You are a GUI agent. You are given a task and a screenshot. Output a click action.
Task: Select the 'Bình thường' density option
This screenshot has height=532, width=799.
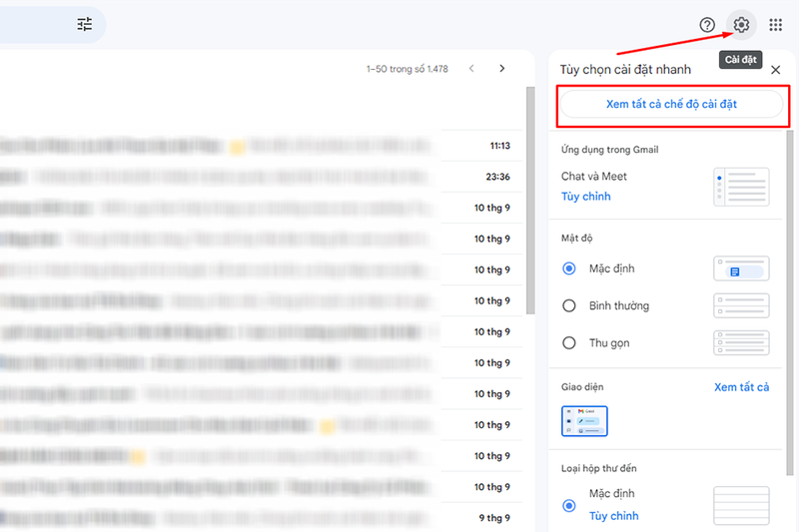coord(568,305)
